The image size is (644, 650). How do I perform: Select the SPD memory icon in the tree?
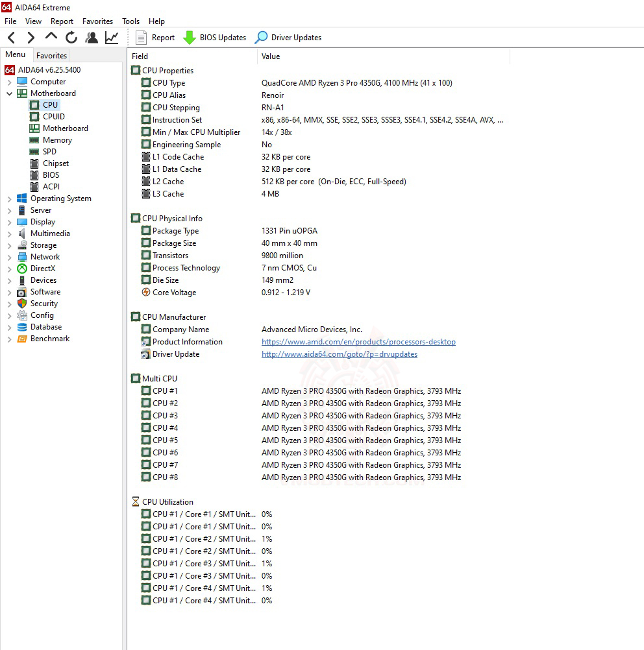[34, 152]
